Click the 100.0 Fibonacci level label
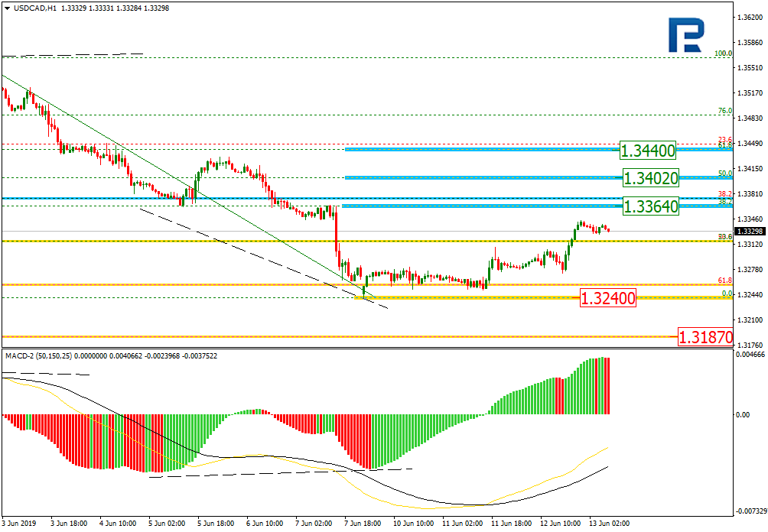The height and width of the screenshot is (532, 768). pyautogui.click(x=723, y=54)
